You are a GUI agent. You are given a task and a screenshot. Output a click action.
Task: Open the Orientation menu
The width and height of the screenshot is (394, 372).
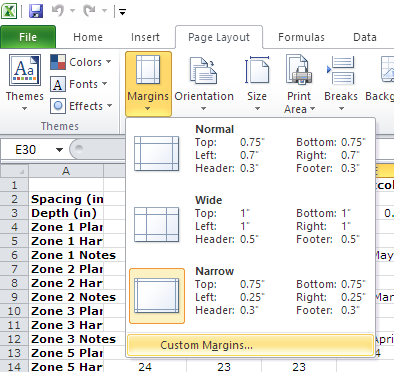point(204,83)
